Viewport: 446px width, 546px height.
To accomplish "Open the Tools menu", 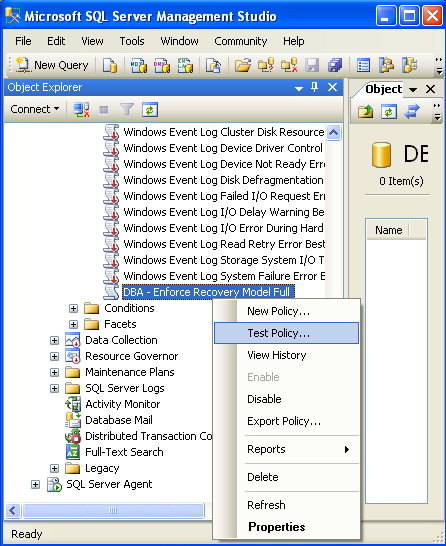I will 132,41.
